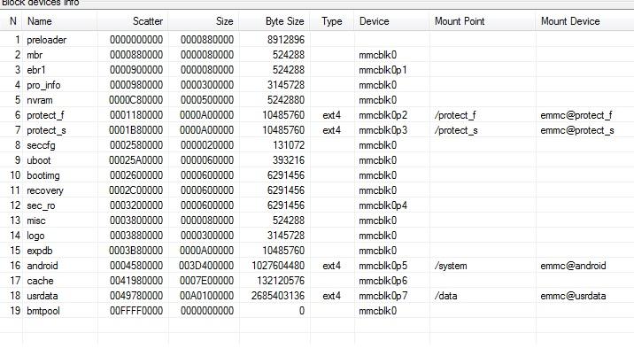634x364 pixels.
Task: Select the preloader row
Action: coord(317,40)
